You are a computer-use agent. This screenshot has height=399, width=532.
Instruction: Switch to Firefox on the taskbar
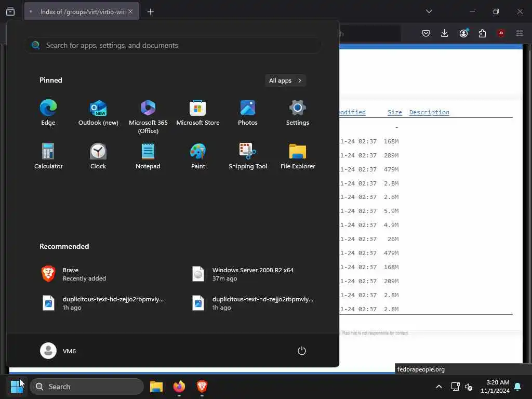(179, 387)
